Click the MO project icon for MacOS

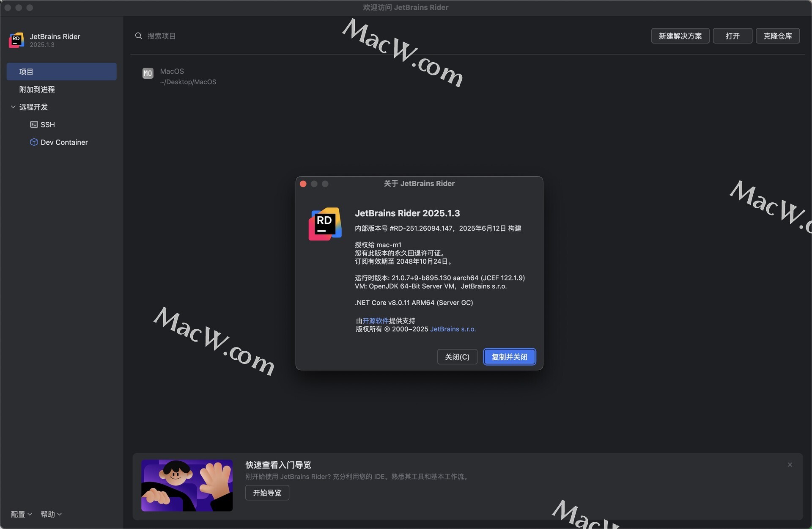(148, 74)
